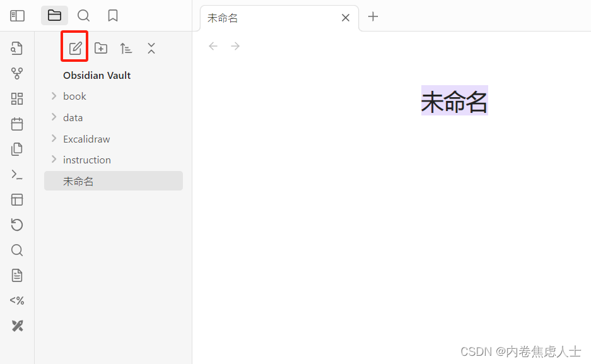Viewport: 591px width, 364px height.
Task: Open the graph view
Action: tap(17, 73)
